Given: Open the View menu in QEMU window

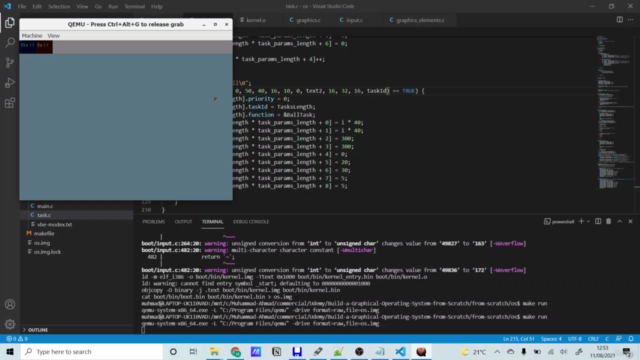Looking at the screenshot, I should coord(53,36).
